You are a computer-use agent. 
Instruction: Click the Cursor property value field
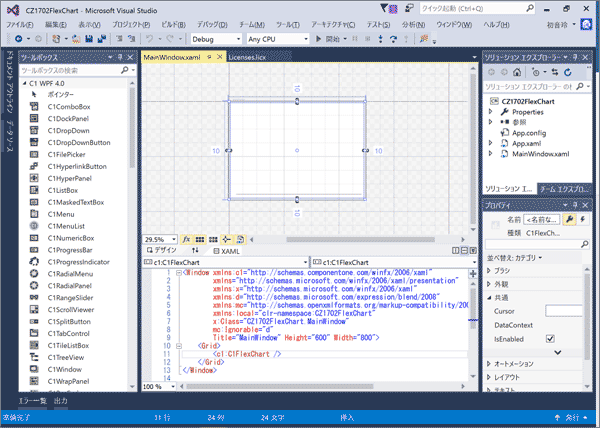564,311
